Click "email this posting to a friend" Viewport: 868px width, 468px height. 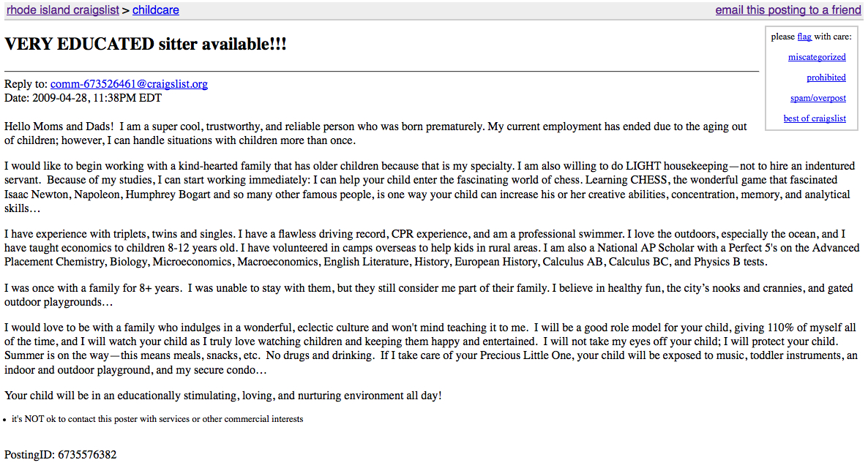click(x=788, y=10)
